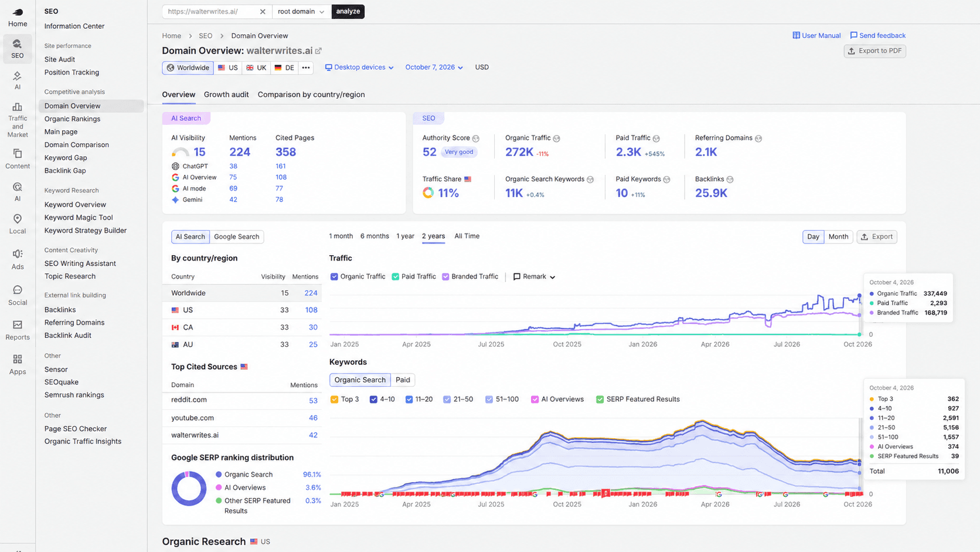Click Send feedback link
This screenshot has height=552, width=980.
tap(877, 36)
